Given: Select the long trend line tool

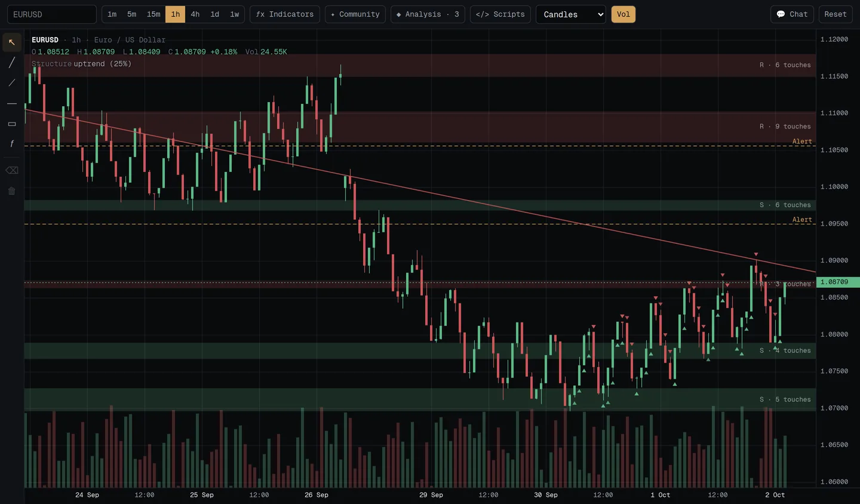Looking at the screenshot, I should [x=12, y=63].
